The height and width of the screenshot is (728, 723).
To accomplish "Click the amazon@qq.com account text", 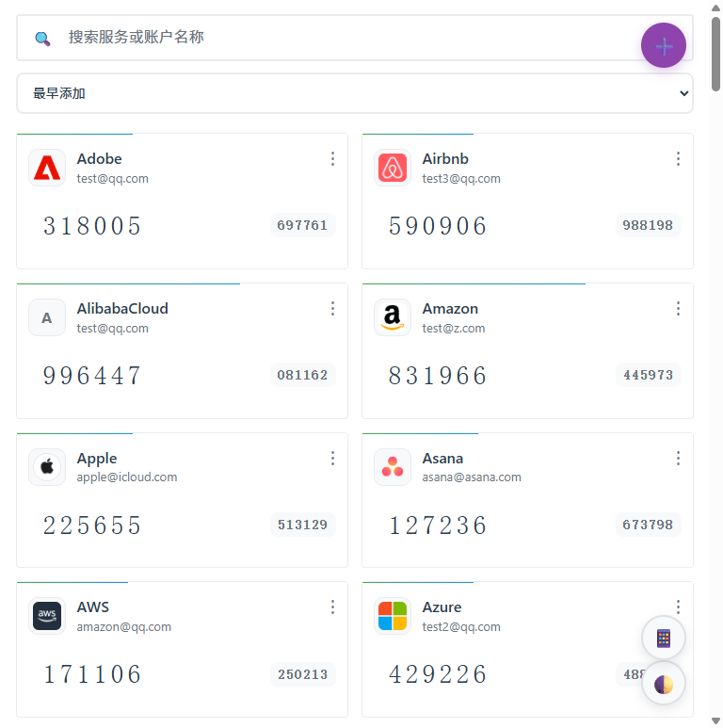I will pyautogui.click(x=124, y=627).
